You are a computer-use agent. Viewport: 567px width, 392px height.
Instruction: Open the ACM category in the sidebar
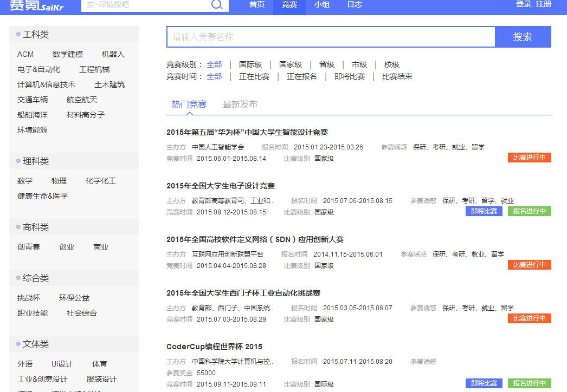(25, 54)
